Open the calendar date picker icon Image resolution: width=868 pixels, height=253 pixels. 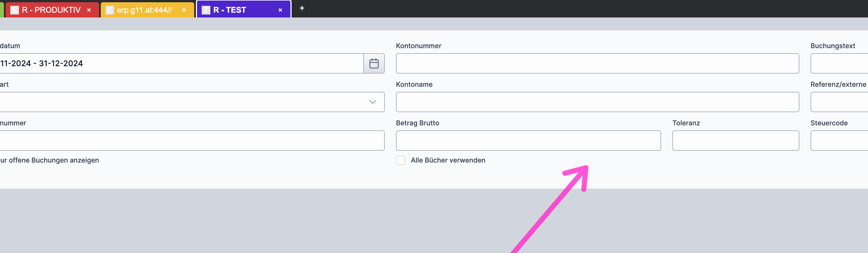374,63
